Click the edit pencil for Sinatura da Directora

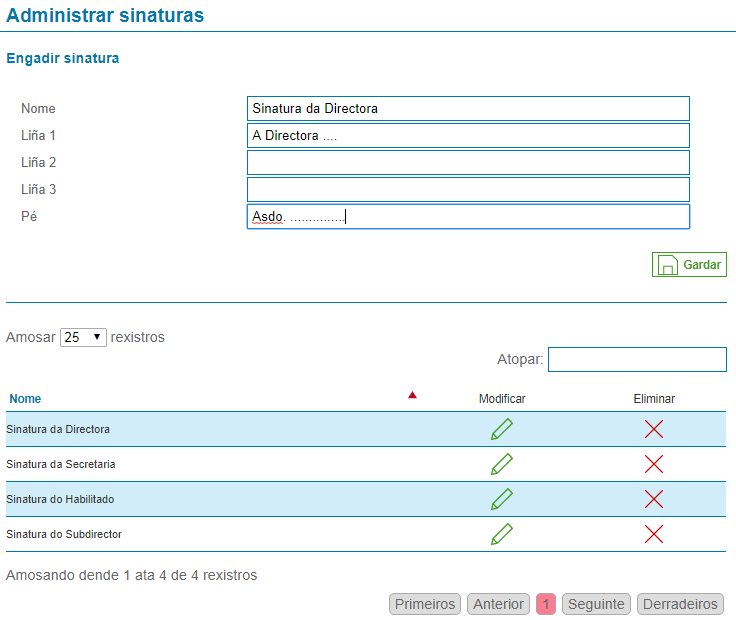pos(502,429)
